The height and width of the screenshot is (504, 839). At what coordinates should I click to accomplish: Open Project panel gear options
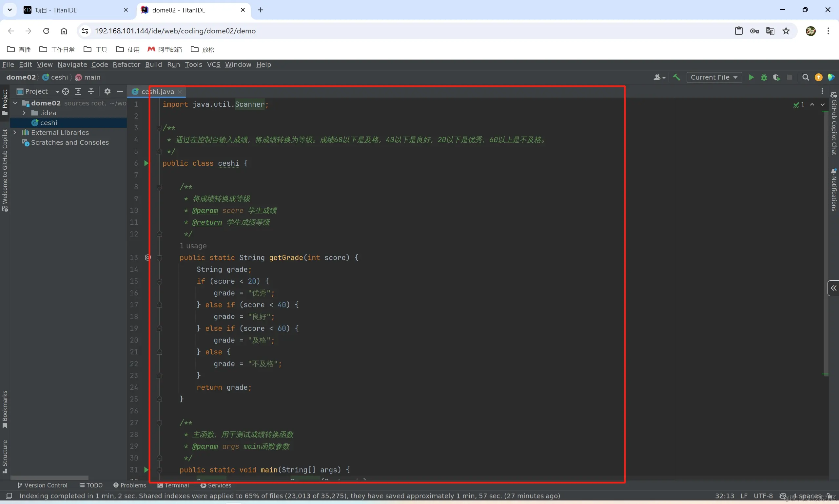coord(107,91)
